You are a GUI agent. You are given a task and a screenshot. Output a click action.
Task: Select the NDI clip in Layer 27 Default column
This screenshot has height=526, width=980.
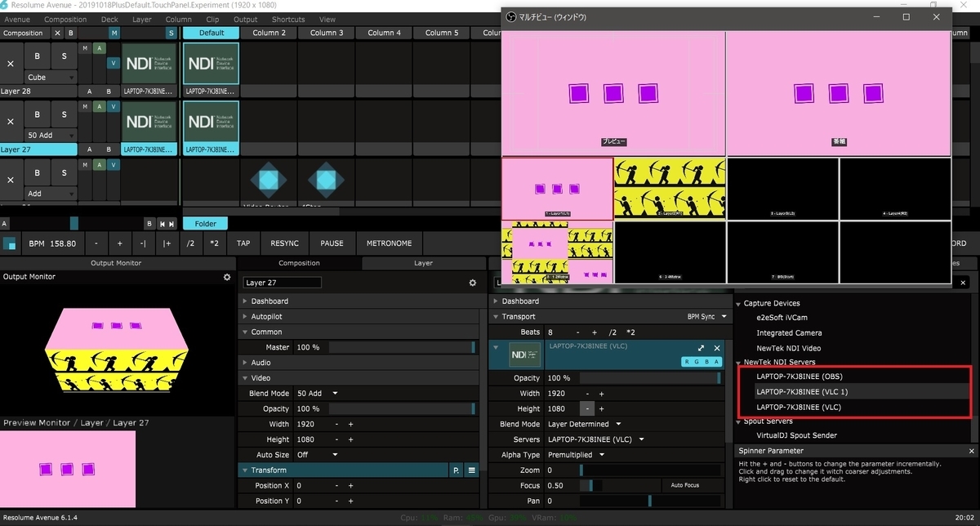tap(211, 121)
